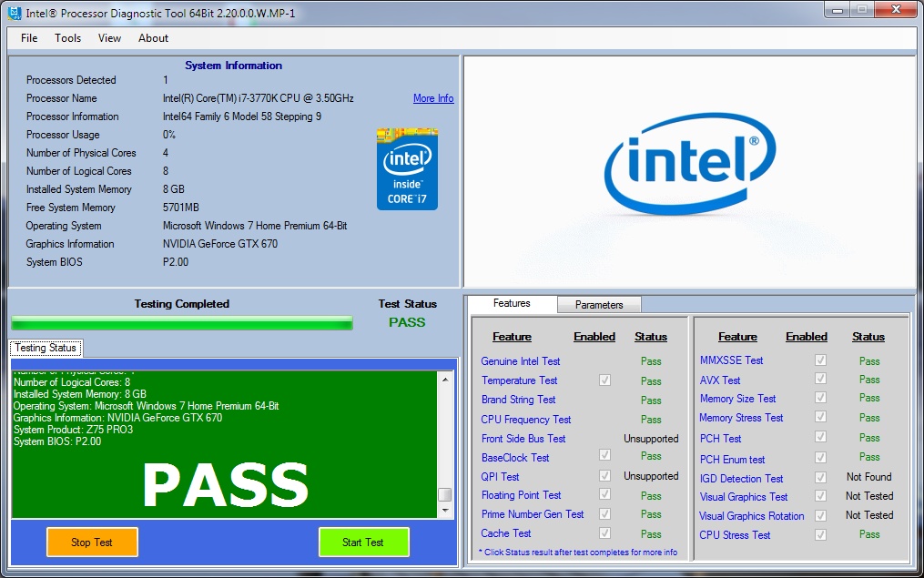Toggle the Memory Size Test checkbox

coord(820,397)
